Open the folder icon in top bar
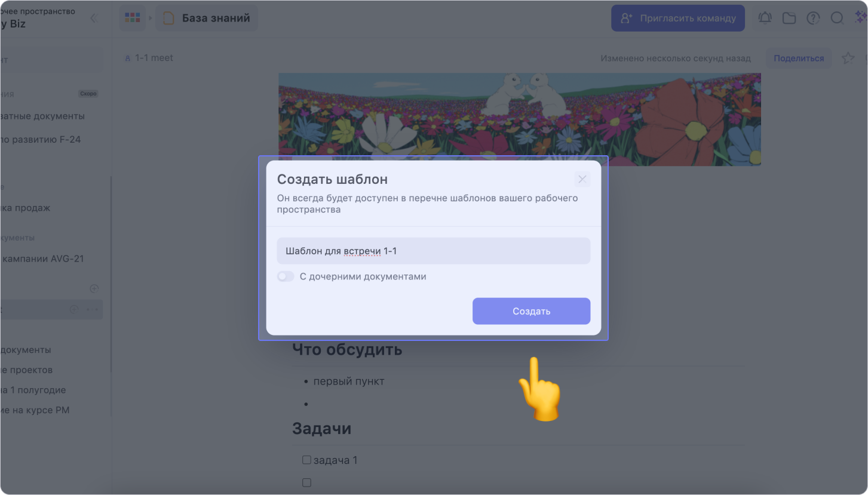The height and width of the screenshot is (495, 868). [789, 19]
